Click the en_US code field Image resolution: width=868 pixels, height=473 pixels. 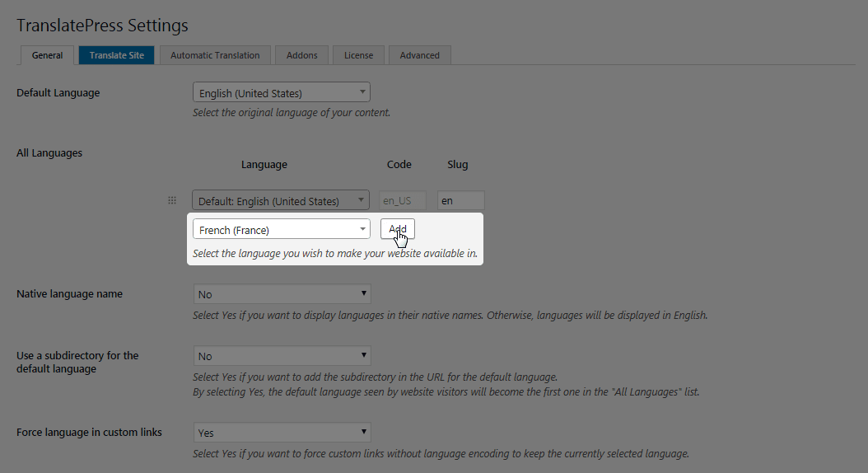click(403, 201)
